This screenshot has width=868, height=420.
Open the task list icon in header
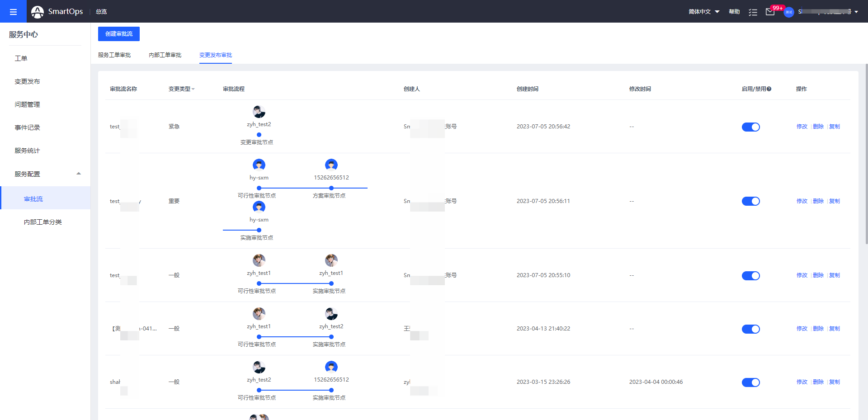pyautogui.click(x=753, y=12)
